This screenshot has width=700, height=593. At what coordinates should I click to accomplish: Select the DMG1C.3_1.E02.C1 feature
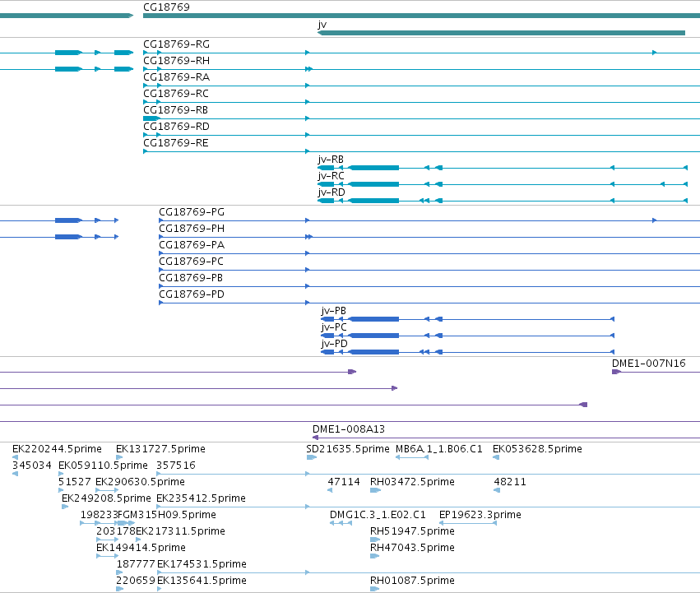click(378, 515)
